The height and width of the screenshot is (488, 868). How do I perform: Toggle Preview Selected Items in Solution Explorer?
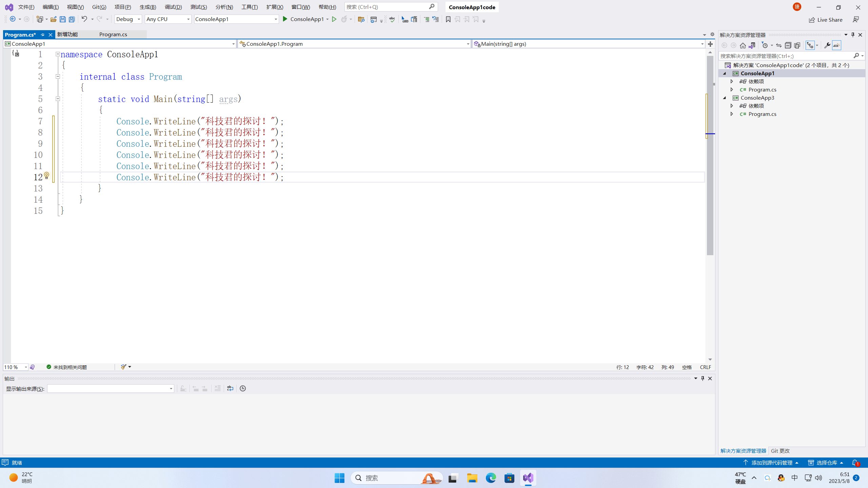click(x=836, y=45)
